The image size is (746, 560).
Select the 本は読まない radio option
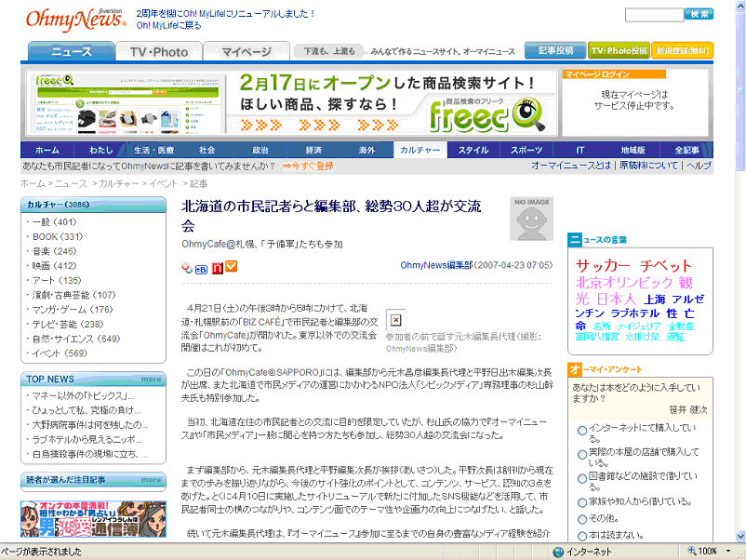click(582, 536)
